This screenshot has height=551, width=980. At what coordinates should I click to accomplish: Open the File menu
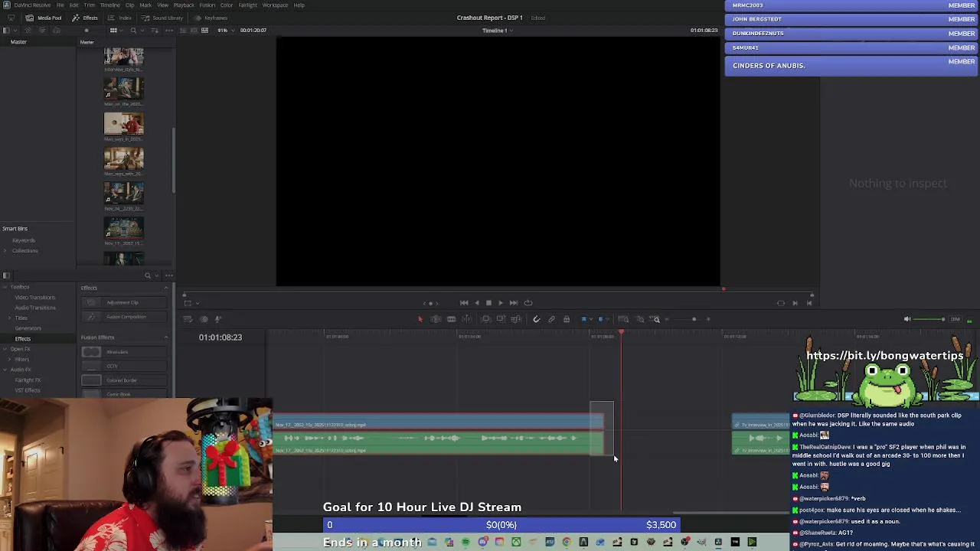[60, 5]
